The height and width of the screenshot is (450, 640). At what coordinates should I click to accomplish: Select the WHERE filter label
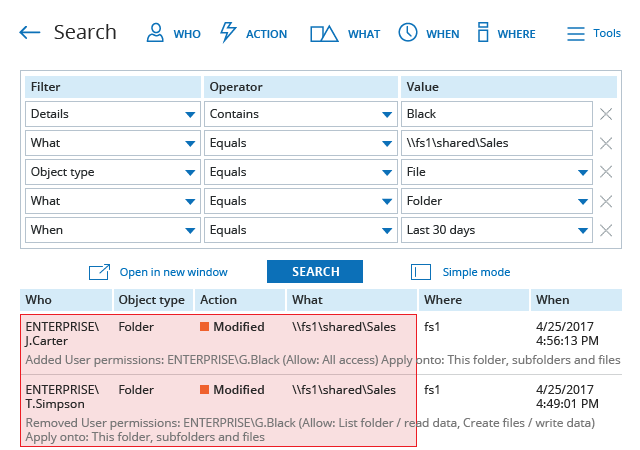coord(516,34)
